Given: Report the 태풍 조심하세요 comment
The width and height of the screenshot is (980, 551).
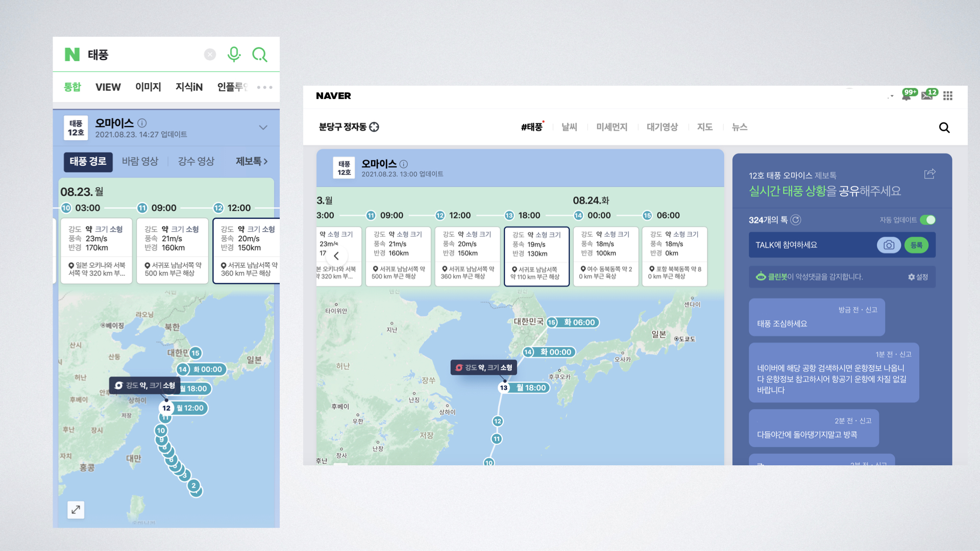Looking at the screenshot, I should click(871, 310).
